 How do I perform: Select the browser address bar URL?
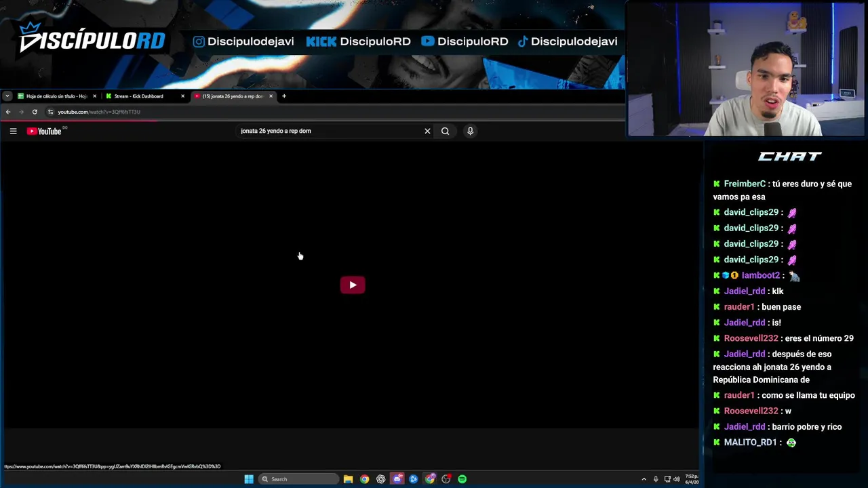(x=99, y=112)
